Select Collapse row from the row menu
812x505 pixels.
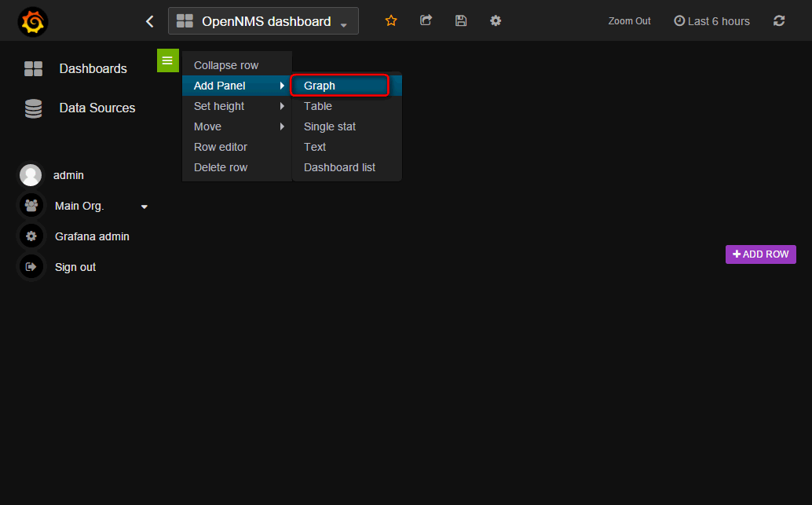(237, 65)
